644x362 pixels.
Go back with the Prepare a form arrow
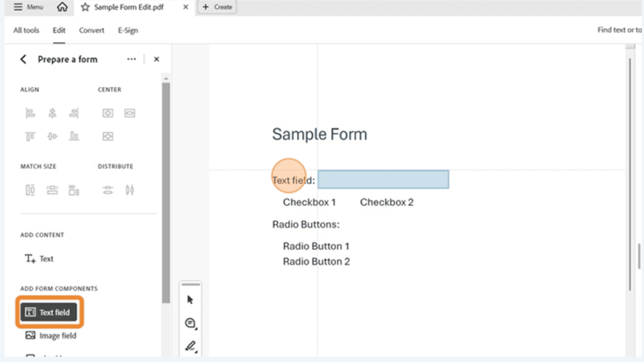[x=23, y=59]
